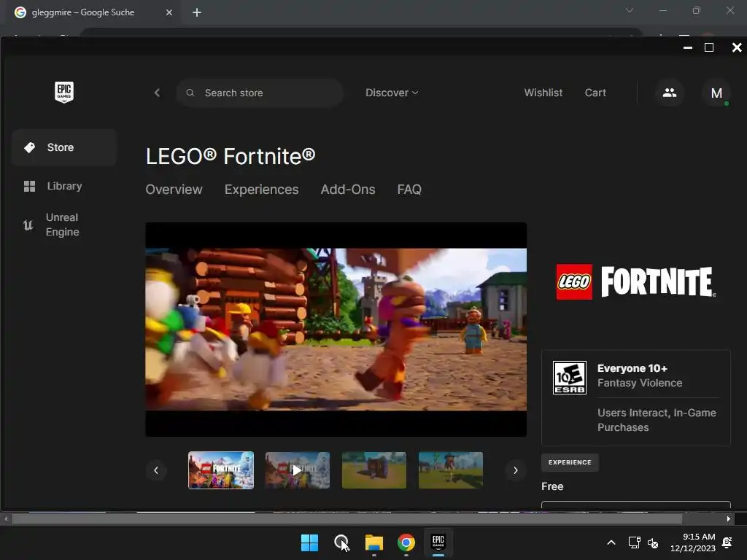Open the friends list icon
747x560 pixels.
[670, 93]
